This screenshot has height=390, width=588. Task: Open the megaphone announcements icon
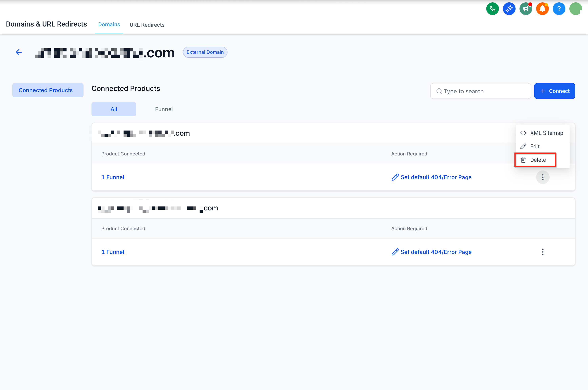click(x=525, y=9)
